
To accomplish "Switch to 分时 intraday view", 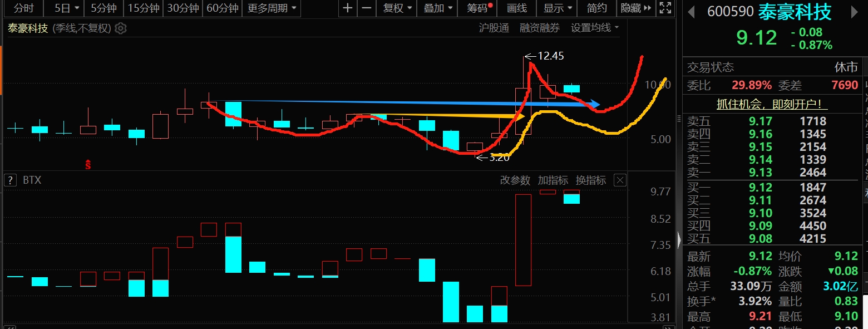I will point(23,8).
